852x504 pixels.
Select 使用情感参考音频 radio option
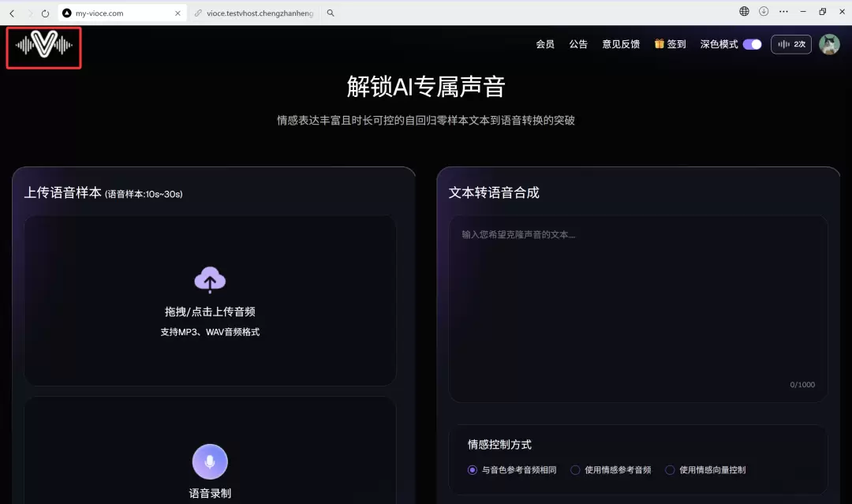(575, 470)
